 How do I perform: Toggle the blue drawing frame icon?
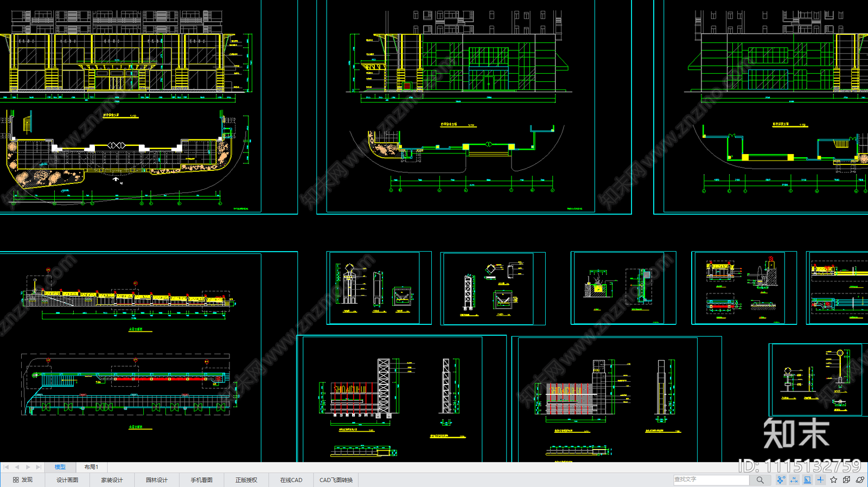807,480
